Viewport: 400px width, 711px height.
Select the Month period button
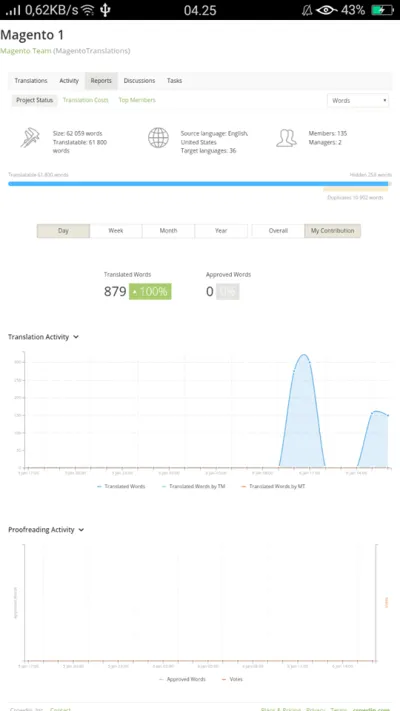coord(168,231)
